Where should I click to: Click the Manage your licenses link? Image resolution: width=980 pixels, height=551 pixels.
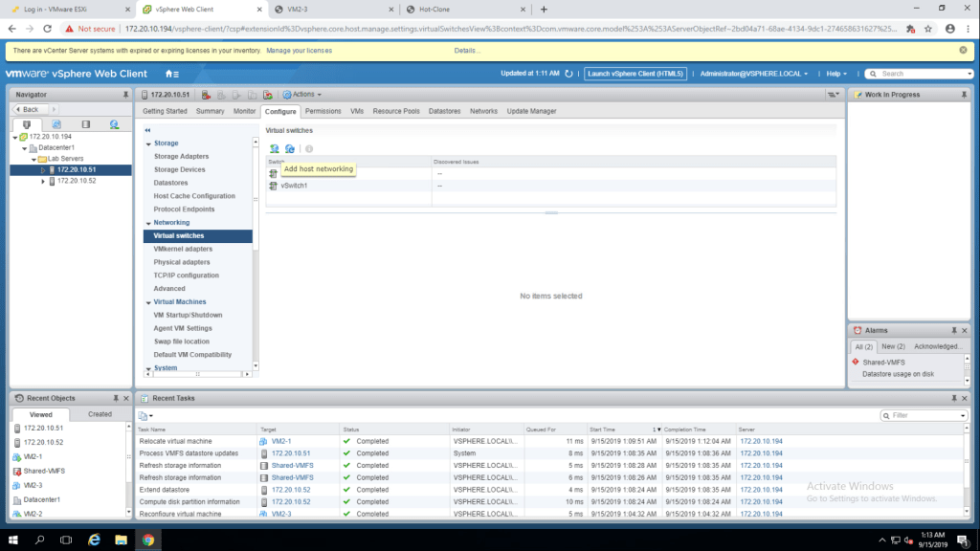tap(300, 51)
